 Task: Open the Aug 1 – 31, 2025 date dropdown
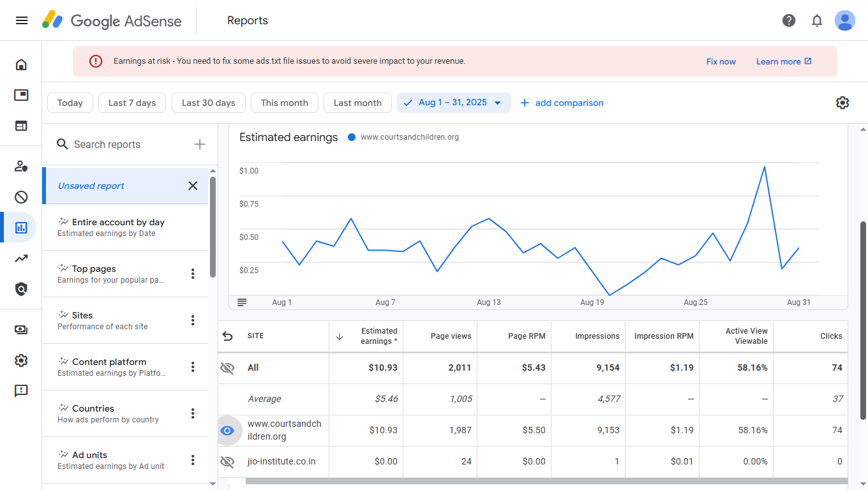[454, 103]
